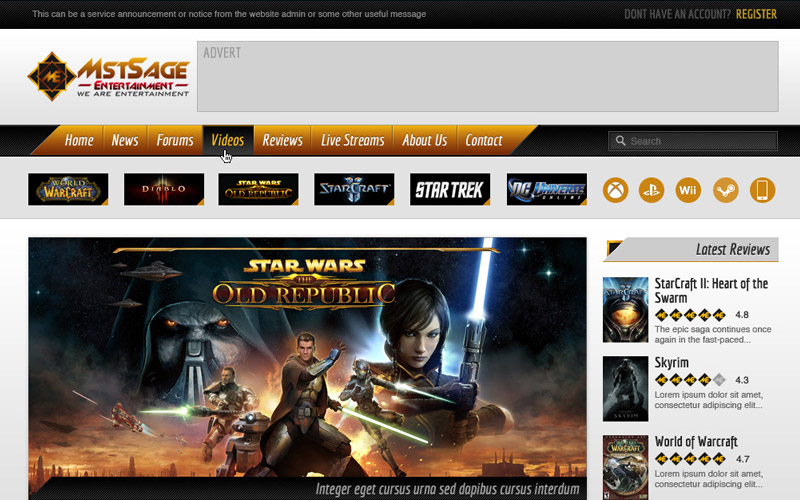Click the Skyrim review cover thumbnail
The width and height of the screenshot is (800, 500).
(626, 389)
